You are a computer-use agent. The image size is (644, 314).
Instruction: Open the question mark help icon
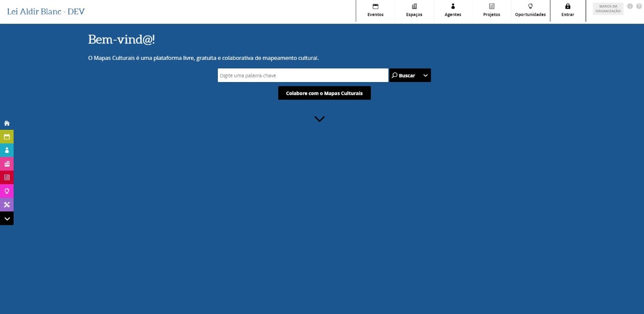639,6
